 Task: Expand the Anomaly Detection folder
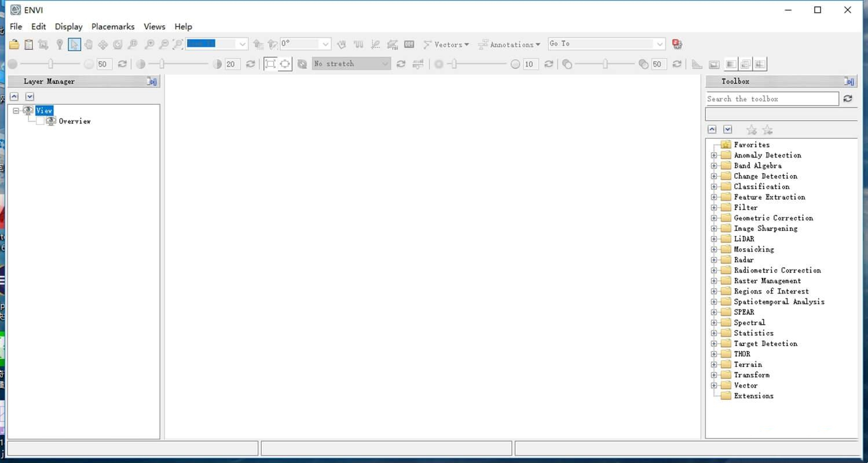coord(714,155)
